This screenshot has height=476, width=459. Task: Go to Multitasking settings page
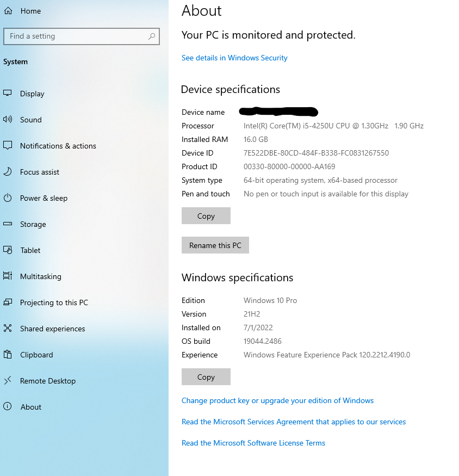40,276
